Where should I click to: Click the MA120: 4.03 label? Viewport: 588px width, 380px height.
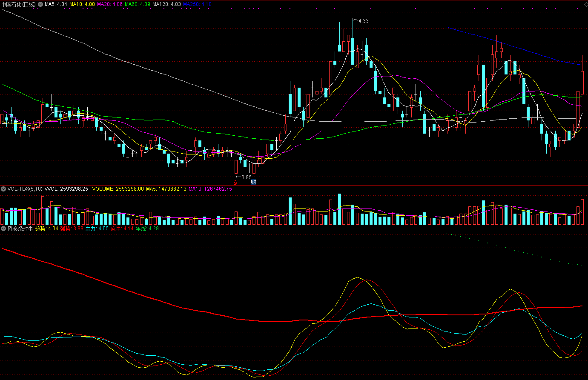click(166, 4)
